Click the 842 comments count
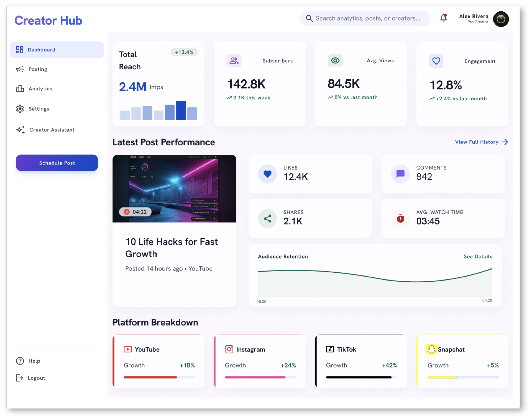 coord(424,177)
